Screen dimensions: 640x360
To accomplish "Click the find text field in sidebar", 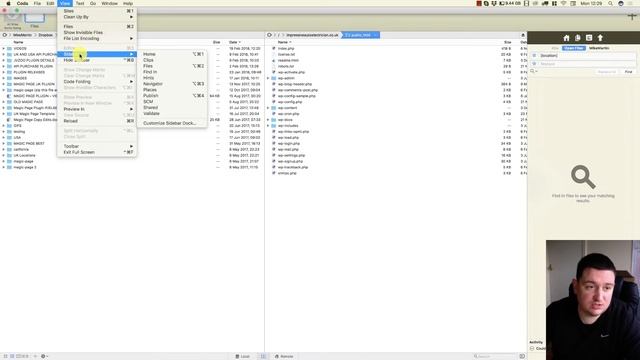I will pos(583,56).
